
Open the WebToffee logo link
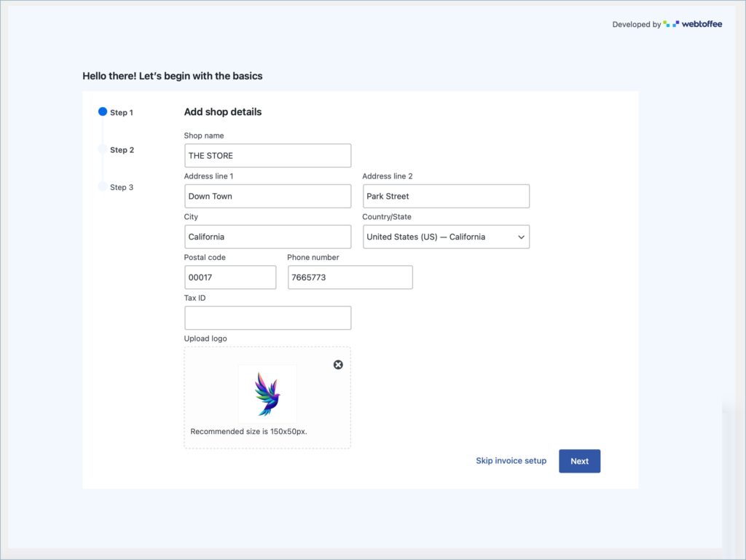coord(693,24)
